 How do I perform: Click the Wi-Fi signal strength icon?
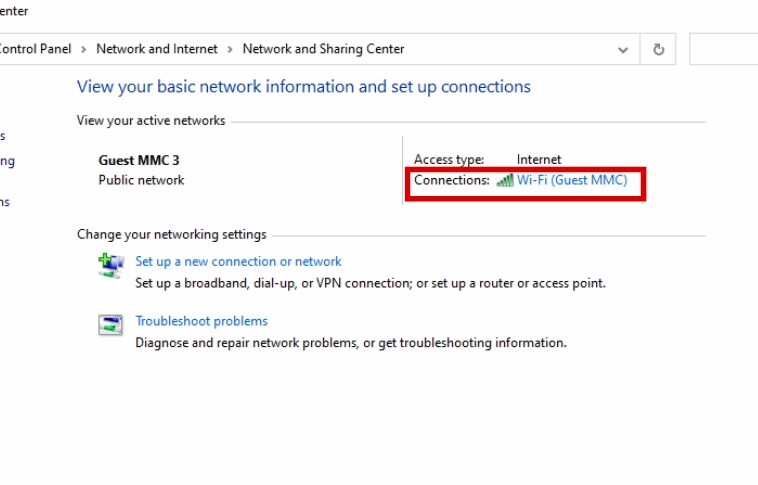point(505,180)
